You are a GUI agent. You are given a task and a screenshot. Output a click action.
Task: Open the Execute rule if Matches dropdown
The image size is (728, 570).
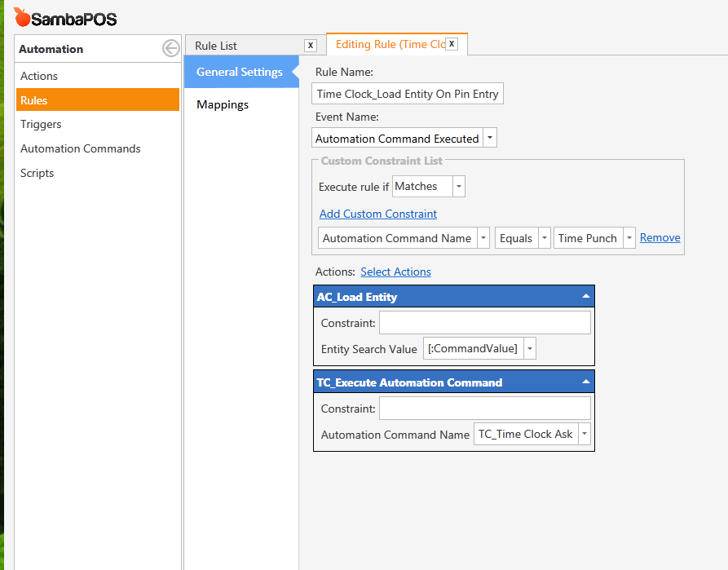click(x=458, y=187)
